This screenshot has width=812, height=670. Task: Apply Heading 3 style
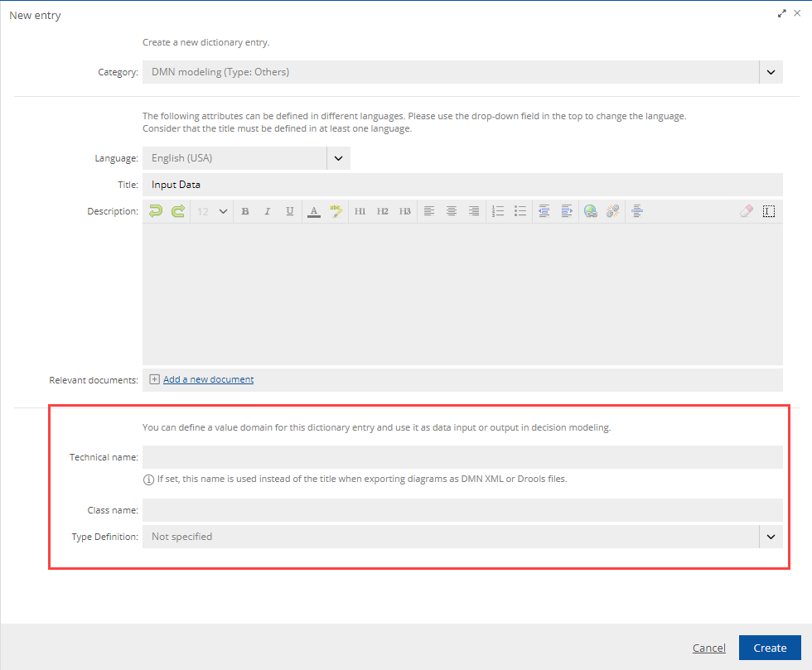tap(405, 211)
